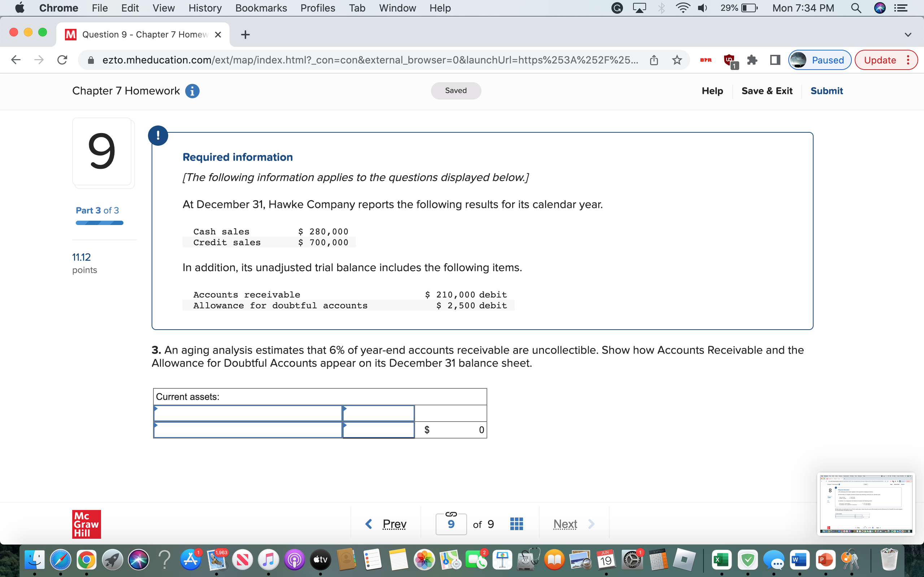Select the Question 9 Chapter 7 Homework tab
The image size is (924, 577).
coord(141,34)
